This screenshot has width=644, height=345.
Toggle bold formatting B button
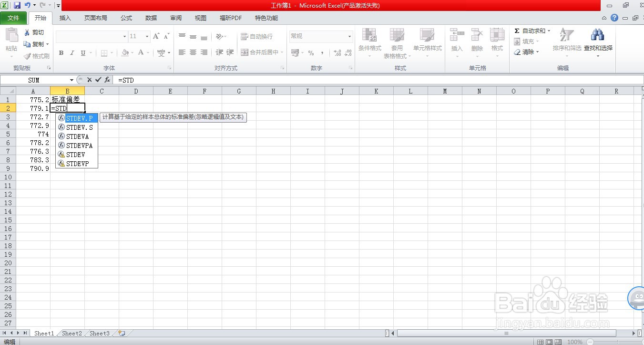pos(61,53)
